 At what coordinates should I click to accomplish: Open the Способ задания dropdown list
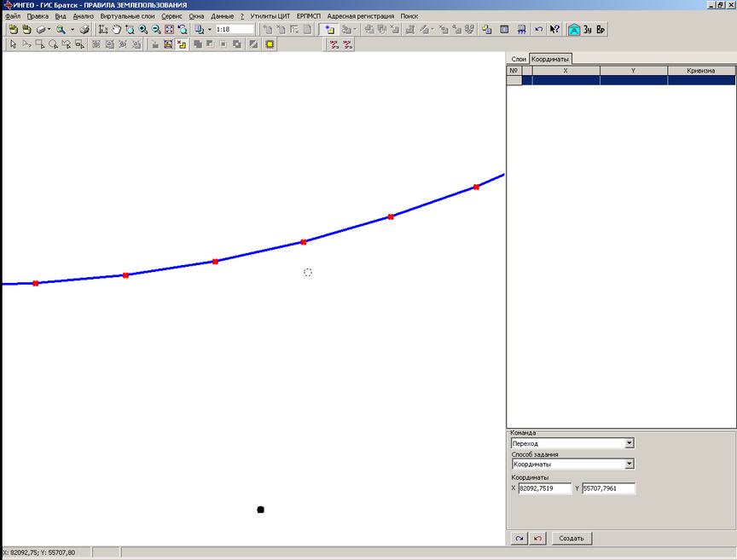[630, 465]
